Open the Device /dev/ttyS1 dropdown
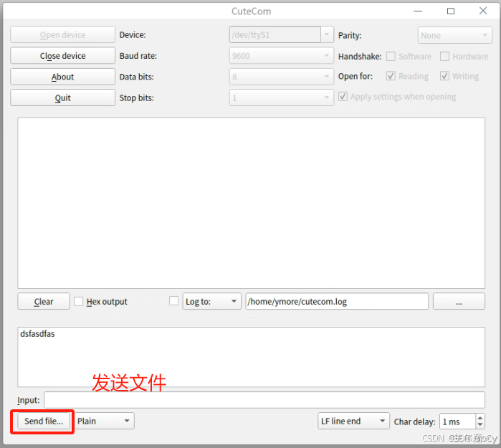This screenshot has height=448, width=501. [327, 34]
